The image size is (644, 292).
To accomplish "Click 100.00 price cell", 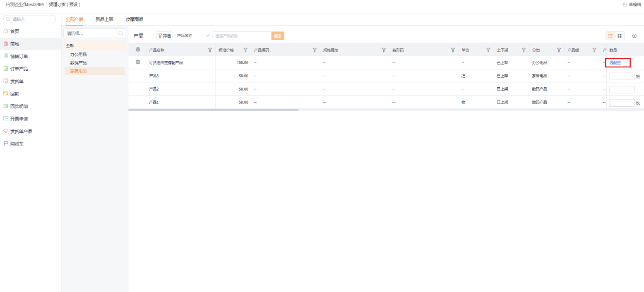I will point(243,63).
